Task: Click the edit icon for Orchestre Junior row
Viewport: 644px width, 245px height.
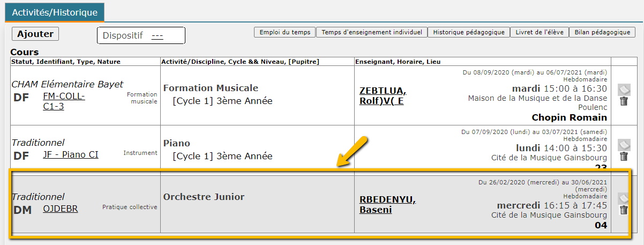Action: tap(624, 198)
